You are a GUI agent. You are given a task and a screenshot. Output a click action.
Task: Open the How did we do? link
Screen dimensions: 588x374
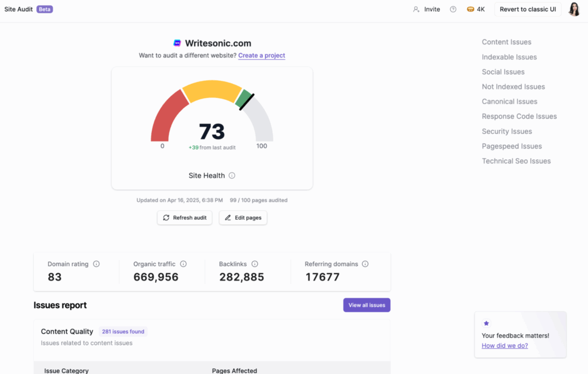[x=505, y=345]
